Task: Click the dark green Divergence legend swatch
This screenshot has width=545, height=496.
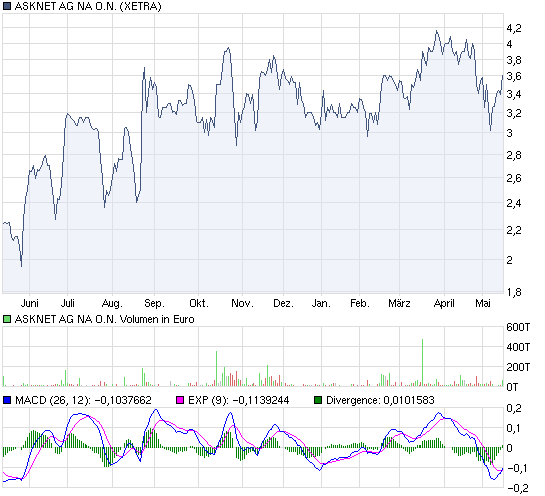Action: (318, 400)
